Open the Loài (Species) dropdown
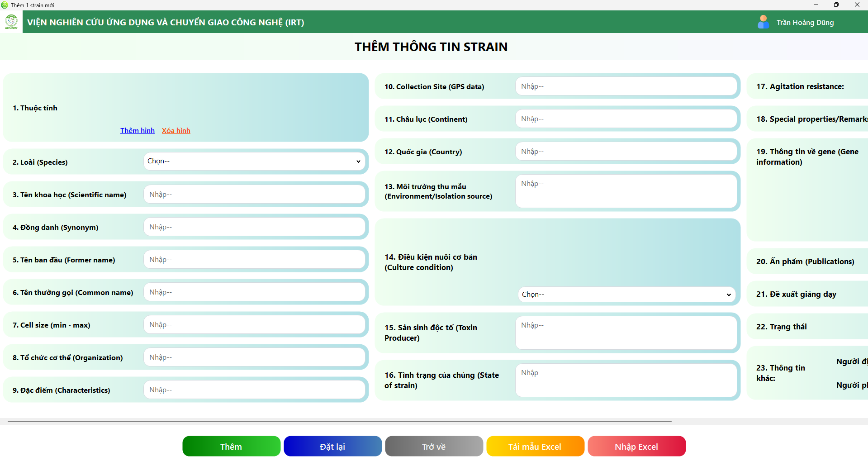 [254, 162]
